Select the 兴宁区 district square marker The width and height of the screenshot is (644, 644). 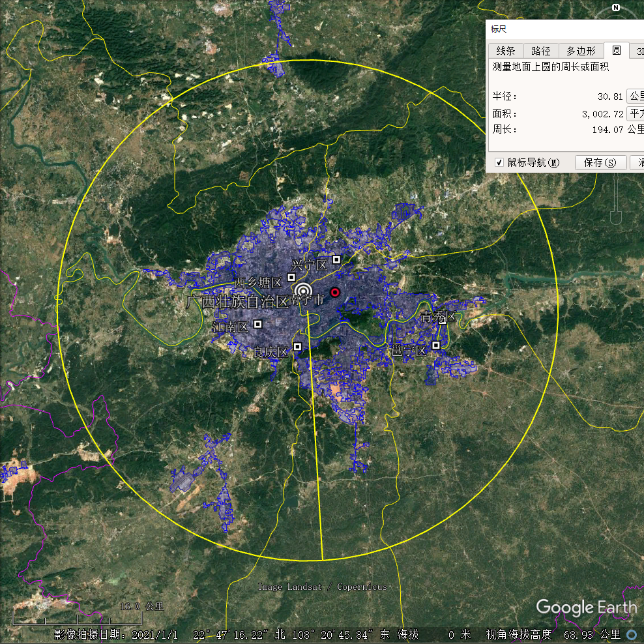click(336, 259)
